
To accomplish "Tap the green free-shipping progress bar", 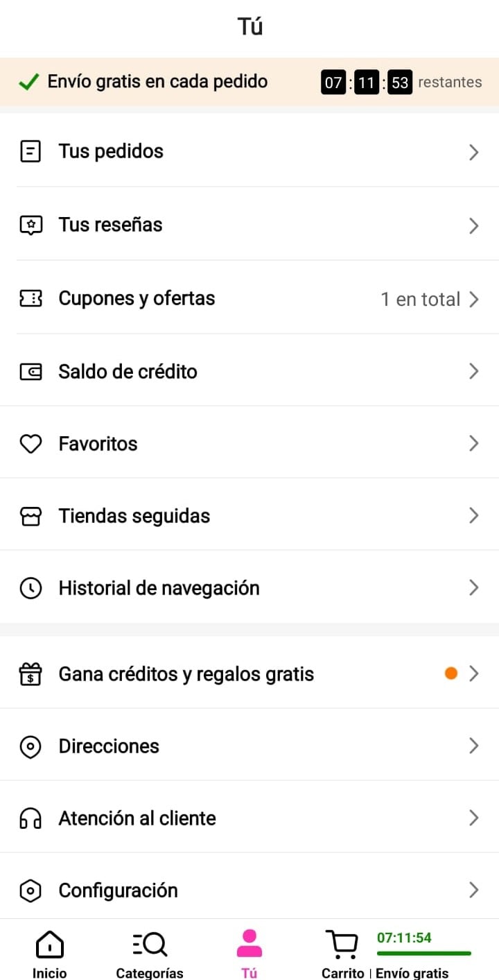I will (x=423, y=954).
